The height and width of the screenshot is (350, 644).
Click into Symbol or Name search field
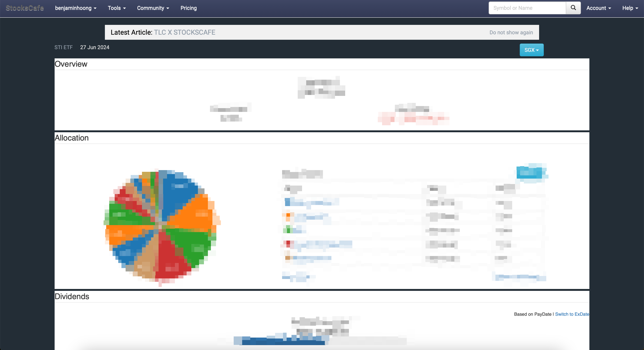527,8
